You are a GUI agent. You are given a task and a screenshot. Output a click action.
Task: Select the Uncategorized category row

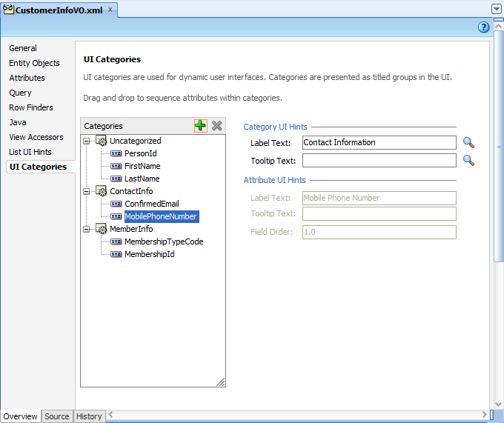click(136, 141)
